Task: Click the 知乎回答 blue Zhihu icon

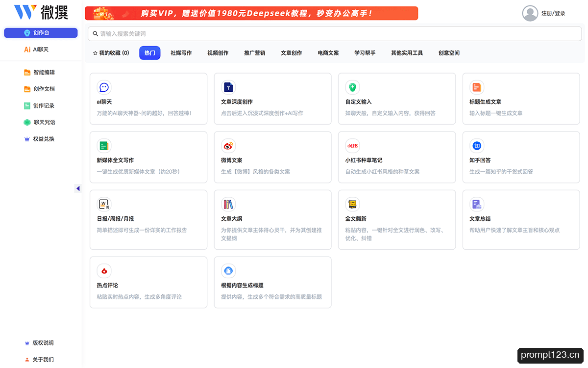Action: (477, 146)
